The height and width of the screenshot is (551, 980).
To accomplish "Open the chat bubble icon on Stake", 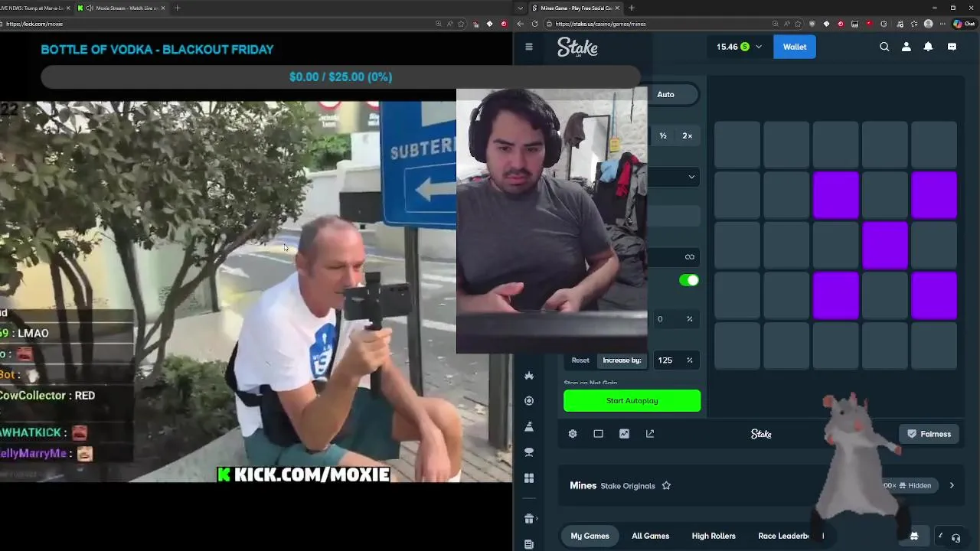I will 952,47.
